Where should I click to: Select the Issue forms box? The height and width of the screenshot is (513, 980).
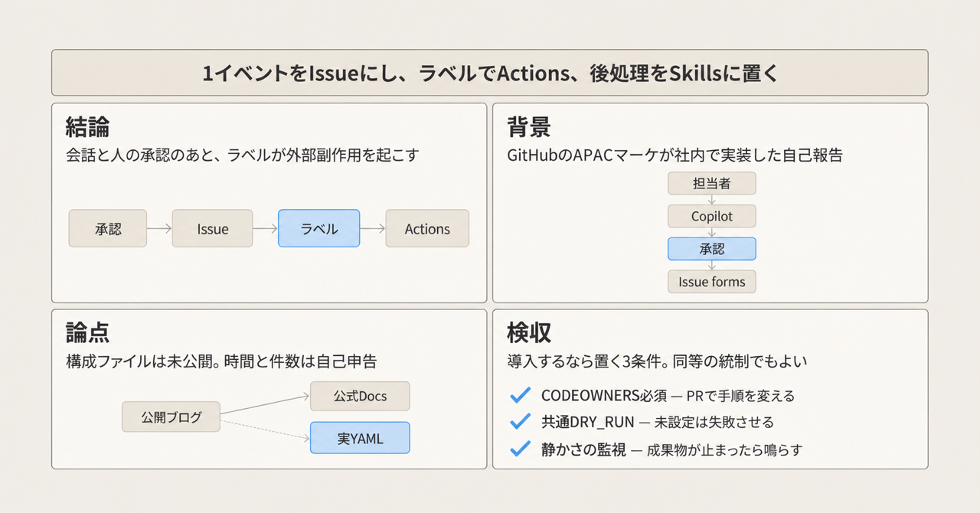click(712, 282)
